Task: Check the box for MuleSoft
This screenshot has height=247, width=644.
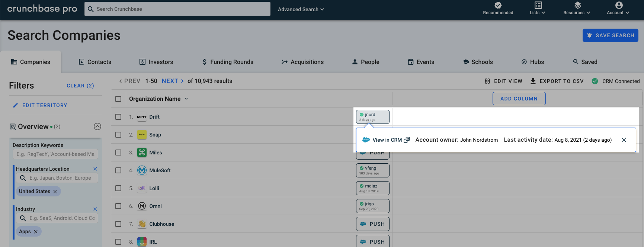Action: coord(118,170)
